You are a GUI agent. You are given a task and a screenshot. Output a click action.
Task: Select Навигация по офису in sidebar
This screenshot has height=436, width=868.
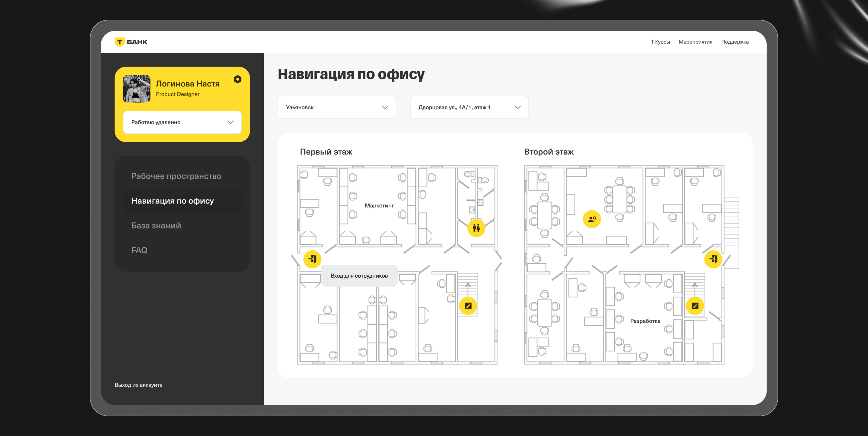pyautogui.click(x=173, y=201)
